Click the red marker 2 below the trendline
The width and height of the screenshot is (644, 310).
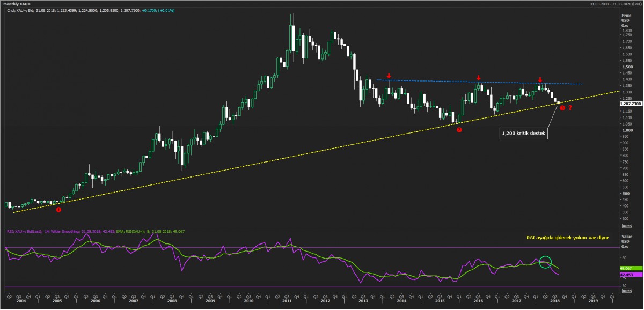(459, 130)
